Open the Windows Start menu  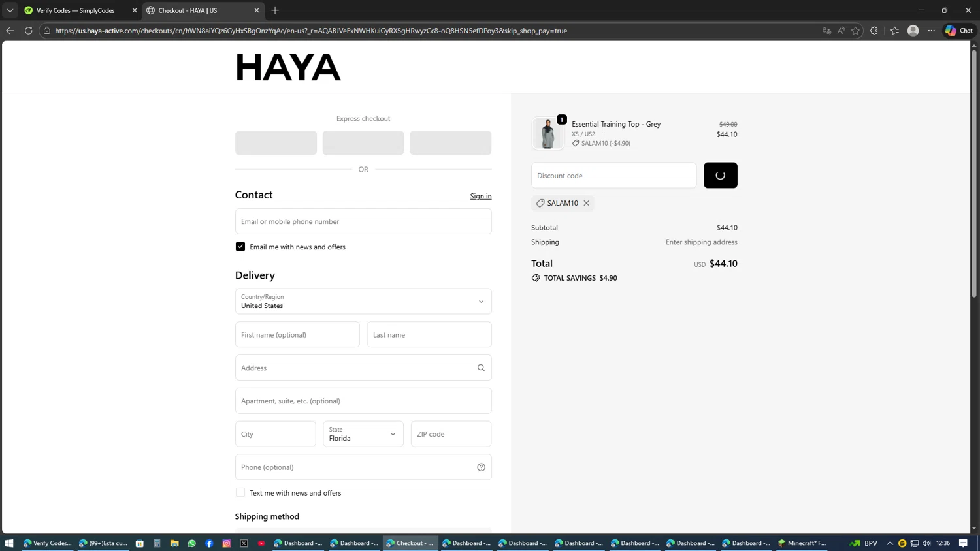[x=9, y=543]
